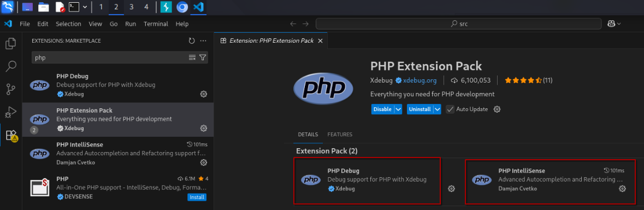
Task: Select DEVSENSE PHP extension in the list
Action: 118,188
